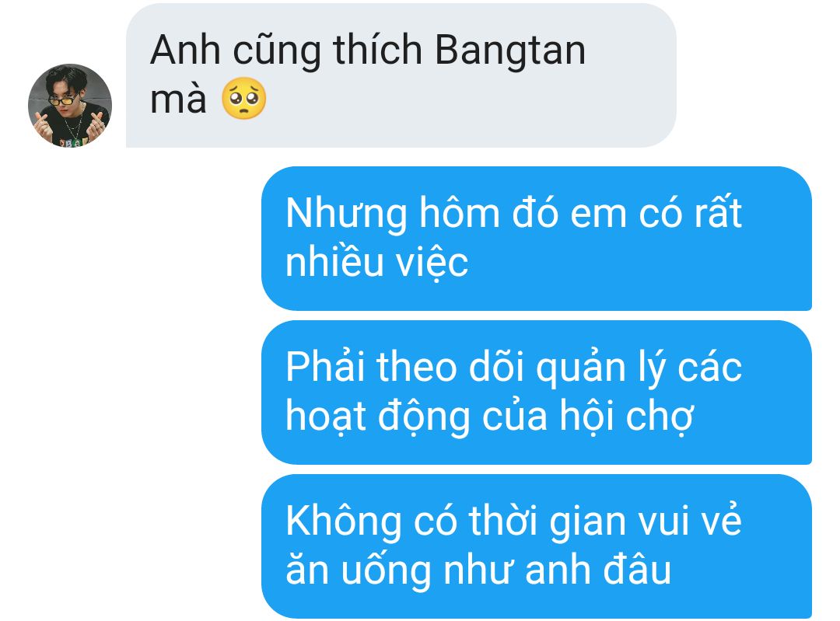Click the word "Anh" starting the gray message
Screen dimensions: 840x621
185,50
